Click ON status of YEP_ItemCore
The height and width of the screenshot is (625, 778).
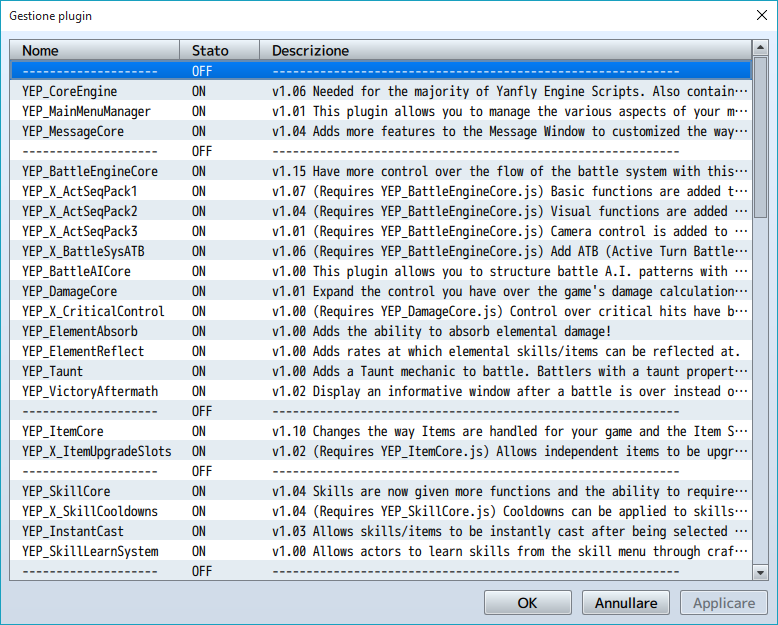click(199, 432)
